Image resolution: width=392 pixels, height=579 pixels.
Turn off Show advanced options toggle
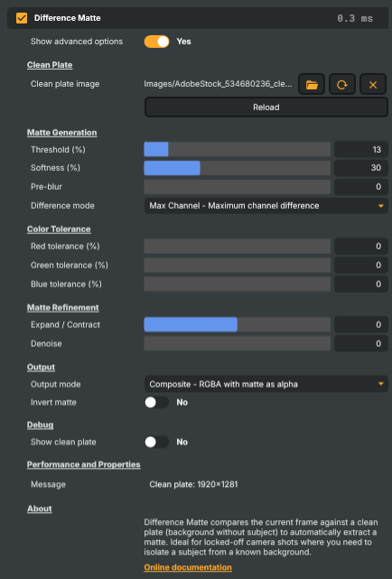click(x=157, y=42)
